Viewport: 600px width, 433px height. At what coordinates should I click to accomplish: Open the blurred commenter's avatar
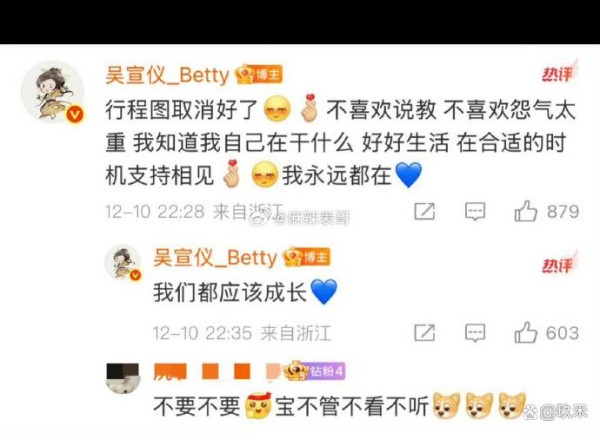[122, 378]
